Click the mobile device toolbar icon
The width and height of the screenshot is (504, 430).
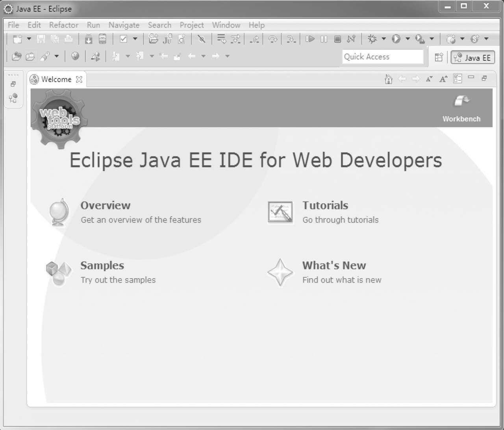[x=102, y=39]
